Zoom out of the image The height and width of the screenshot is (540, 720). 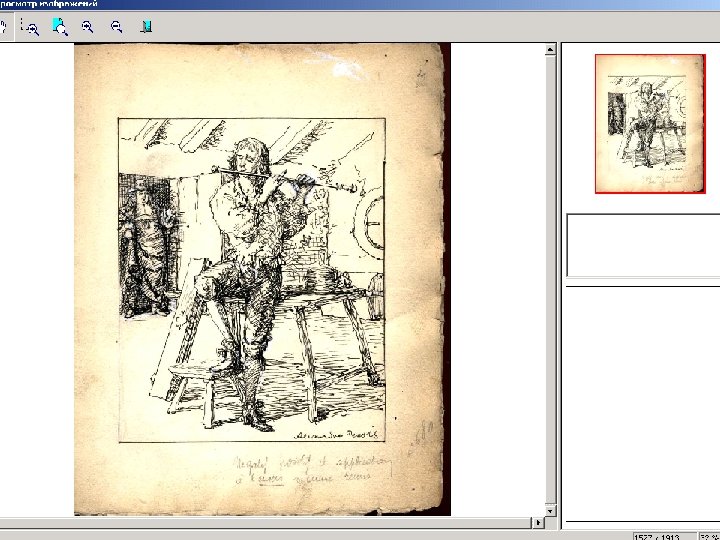[x=117, y=27]
